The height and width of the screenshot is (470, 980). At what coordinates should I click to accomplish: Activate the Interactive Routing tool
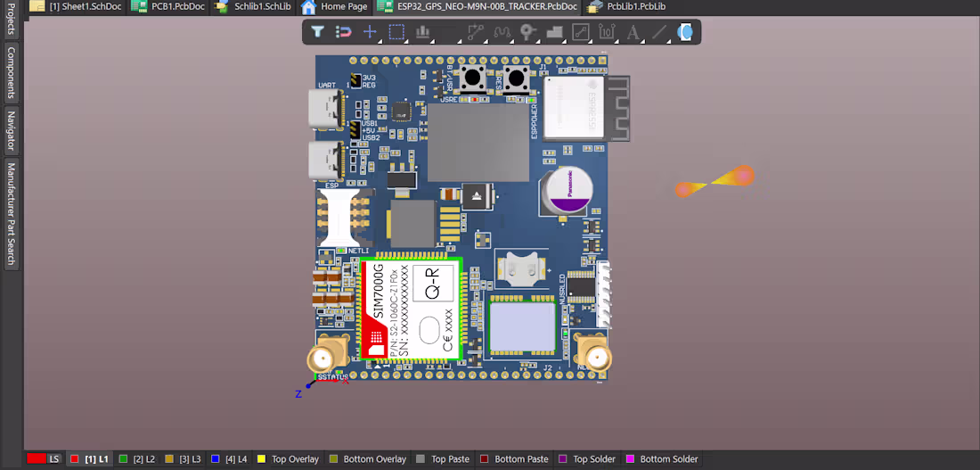click(476, 31)
